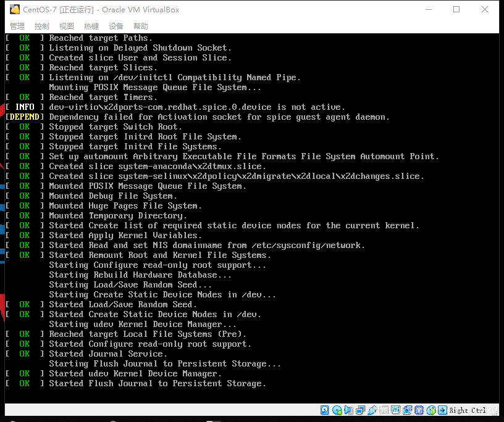
Task: Click the VirtualBox icon in title bar
Action: pos(14,10)
